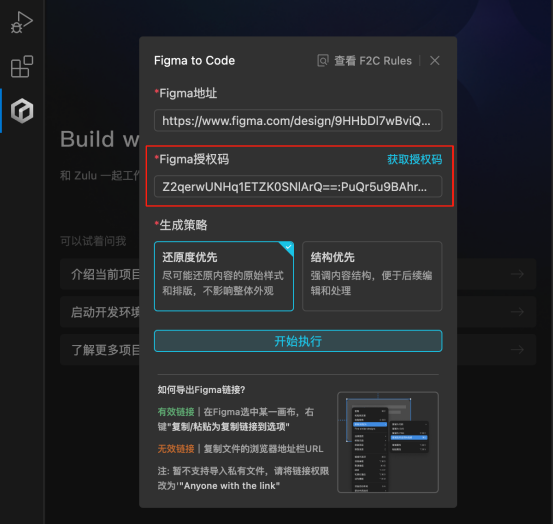Click the 介绍当前项目 suggestion row

[x=298, y=274]
